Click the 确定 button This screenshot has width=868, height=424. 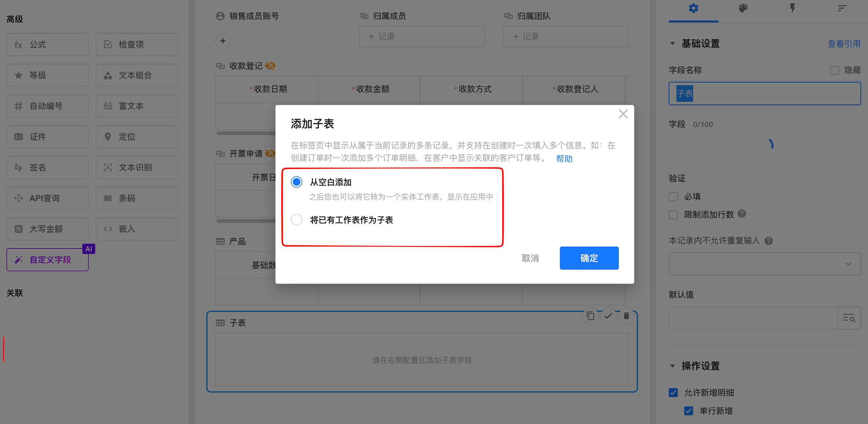tap(589, 258)
